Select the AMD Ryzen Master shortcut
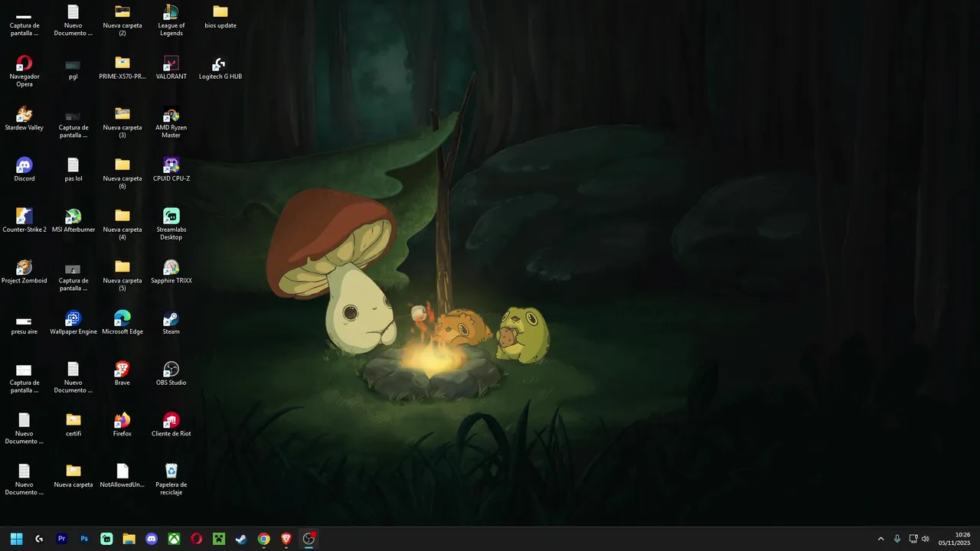 point(171,122)
